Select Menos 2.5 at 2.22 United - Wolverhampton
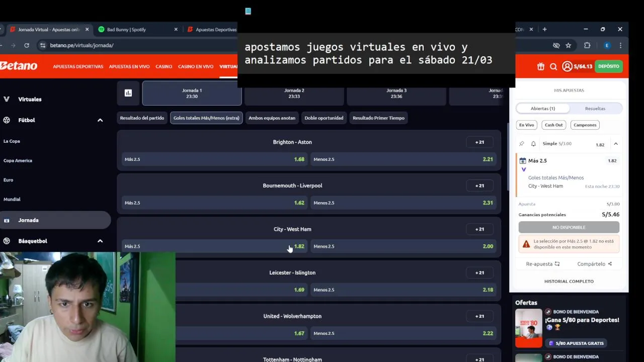The width and height of the screenshot is (644, 362). (404, 333)
